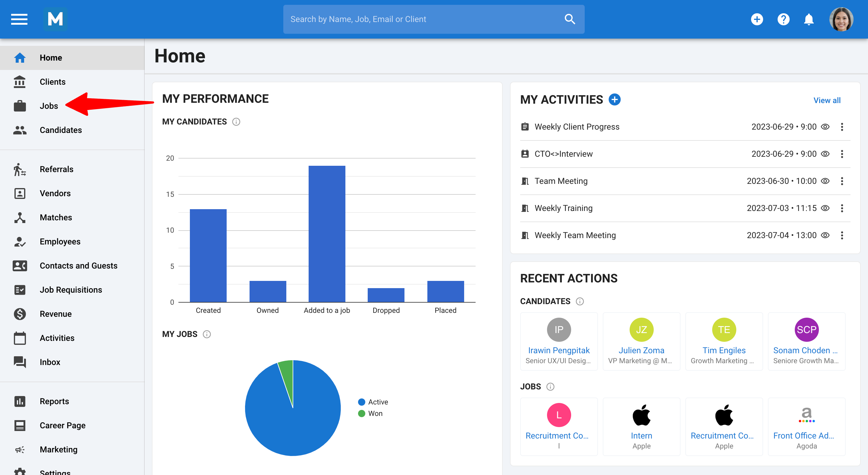Screen dimensions: 868x475
Task: Open the help question mark icon
Action: click(x=783, y=19)
